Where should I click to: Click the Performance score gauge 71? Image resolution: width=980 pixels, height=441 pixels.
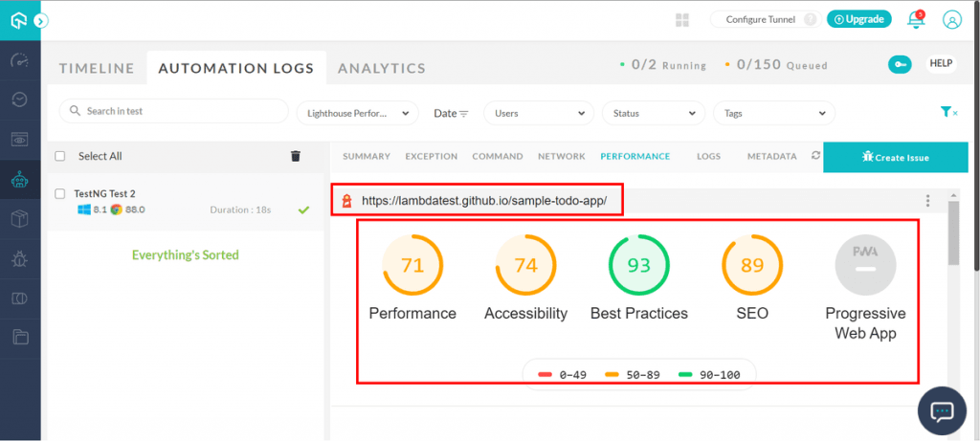click(412, 266)
